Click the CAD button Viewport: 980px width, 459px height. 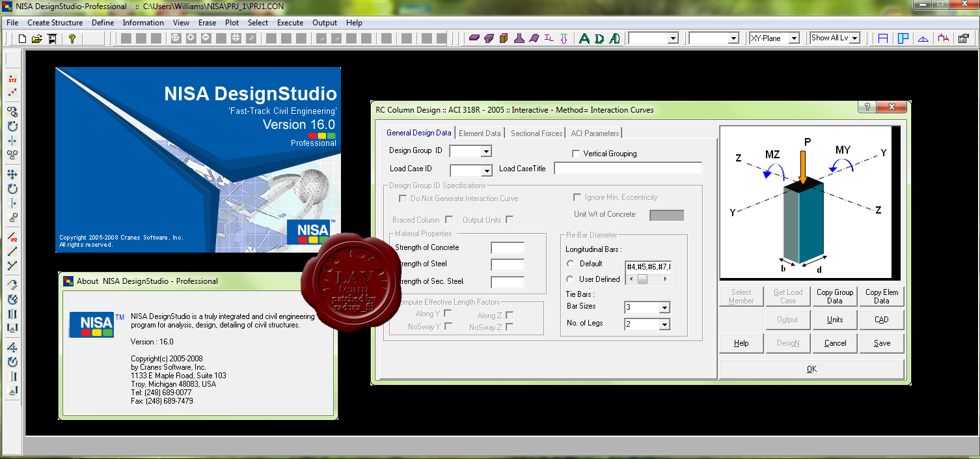(882, 320)
